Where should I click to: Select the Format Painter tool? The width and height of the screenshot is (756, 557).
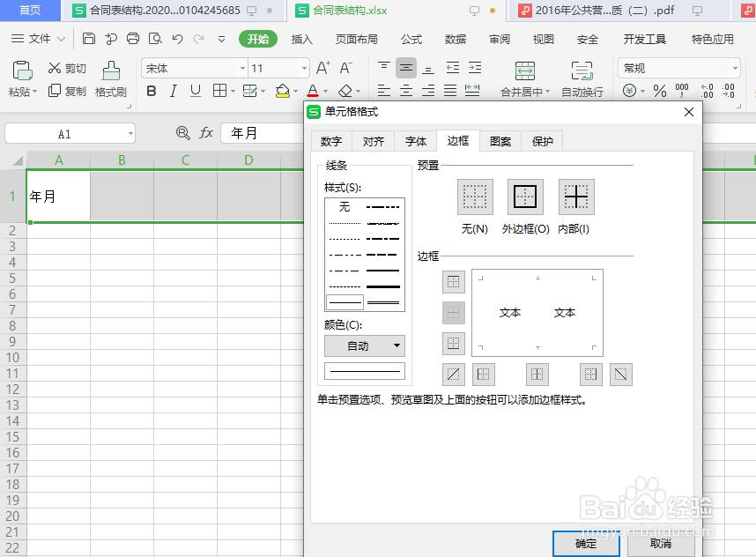coord(109,78)
